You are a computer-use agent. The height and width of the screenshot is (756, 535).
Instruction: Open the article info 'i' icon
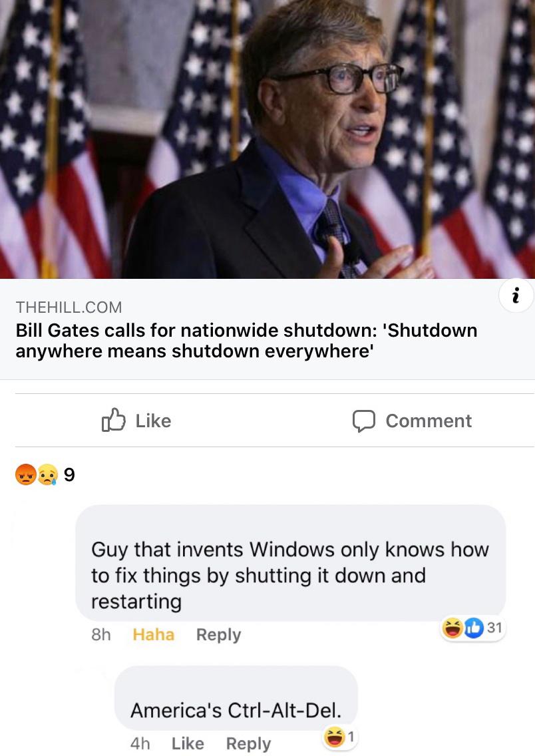tap(516, 295)
